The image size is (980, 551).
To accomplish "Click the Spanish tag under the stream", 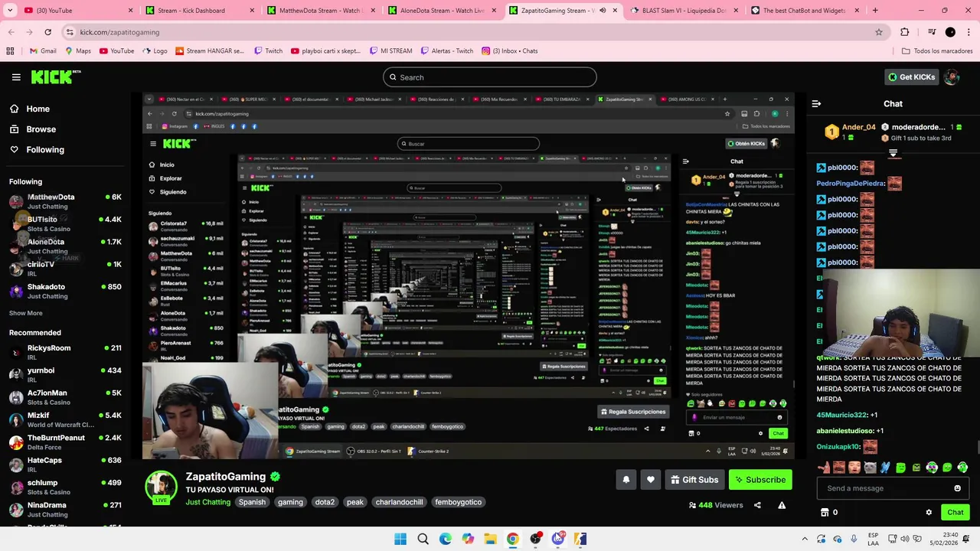I will click(252, 502).
